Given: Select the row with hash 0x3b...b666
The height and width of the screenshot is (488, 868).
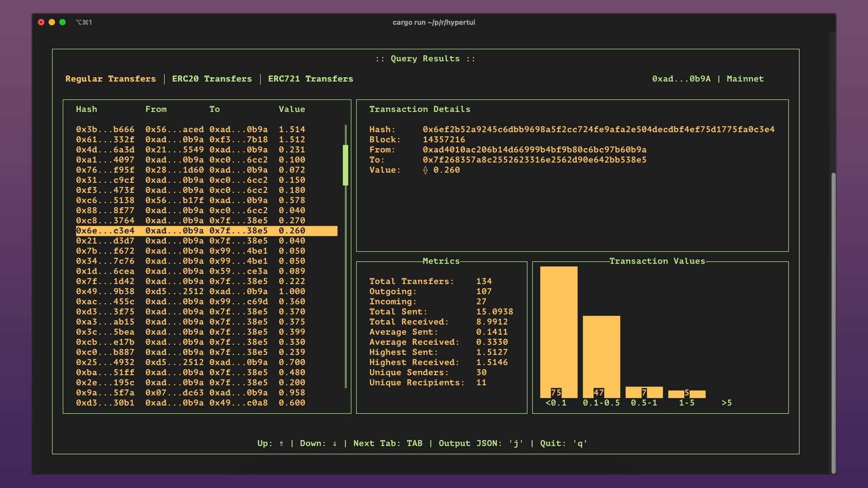Looking at the screenshot, I should [x=207, y=129].
